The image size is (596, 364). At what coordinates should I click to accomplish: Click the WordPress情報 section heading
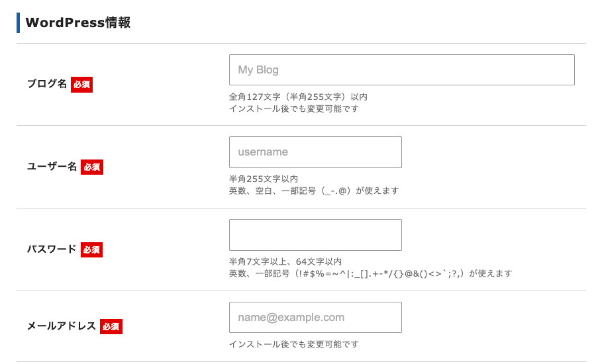tap(77, 23)
